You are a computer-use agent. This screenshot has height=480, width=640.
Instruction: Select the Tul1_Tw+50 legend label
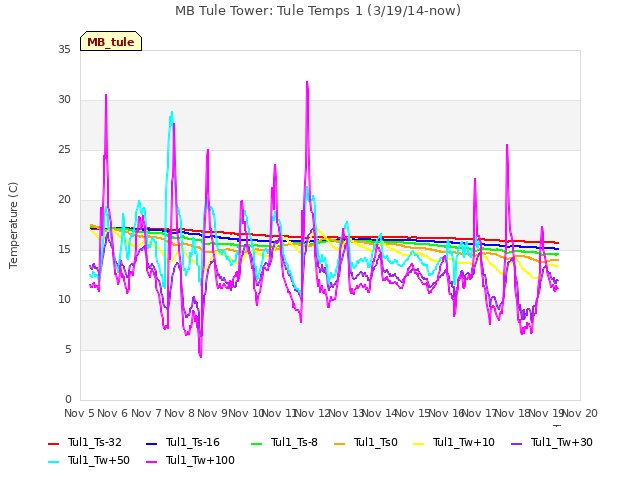coord(99,460)
